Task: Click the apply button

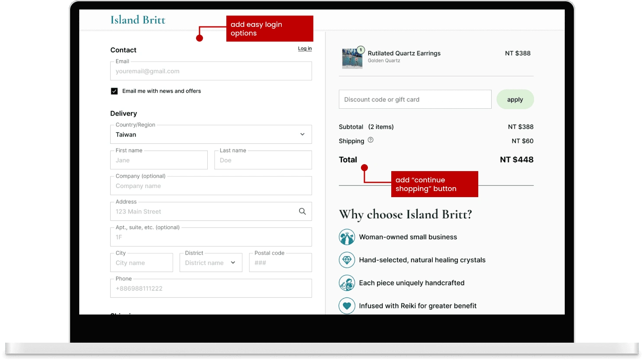Action: click(x=515, y=99)
